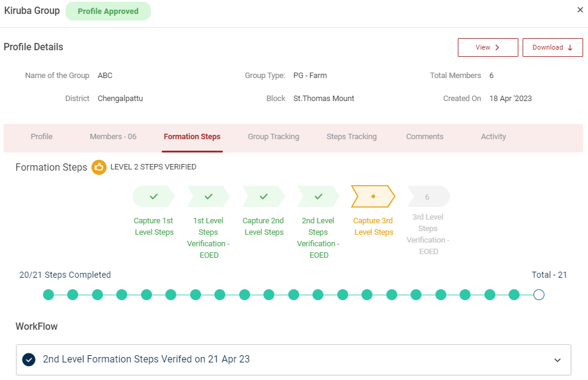The image size is (588, 380).
Task: Click the dark checkmark circle in WorkFlow row
Action: pos(28,359)
